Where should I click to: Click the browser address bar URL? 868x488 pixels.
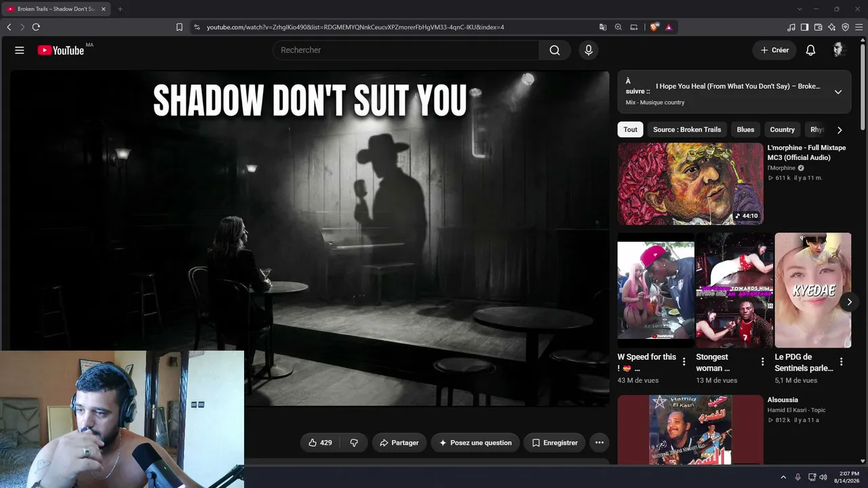pos(355,27)
